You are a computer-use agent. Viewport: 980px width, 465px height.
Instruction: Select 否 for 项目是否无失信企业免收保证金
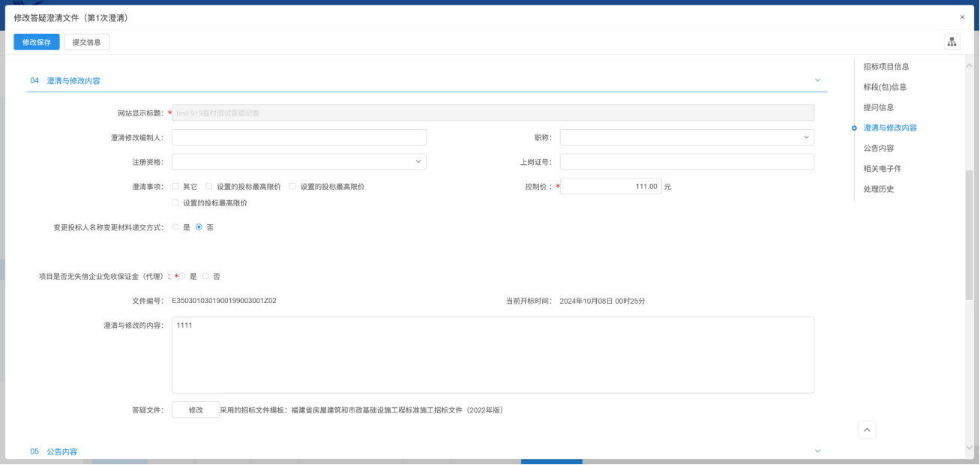[205, 276]
